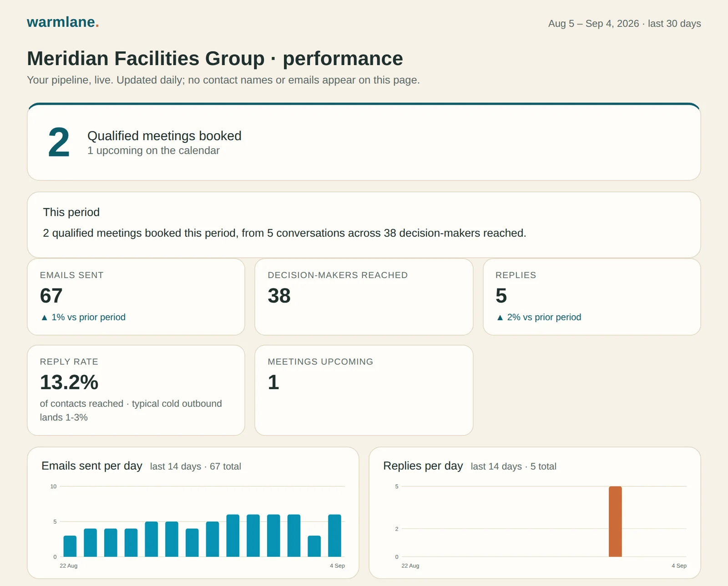Click the 13.2% reply rate value

(x=69, y=382)
